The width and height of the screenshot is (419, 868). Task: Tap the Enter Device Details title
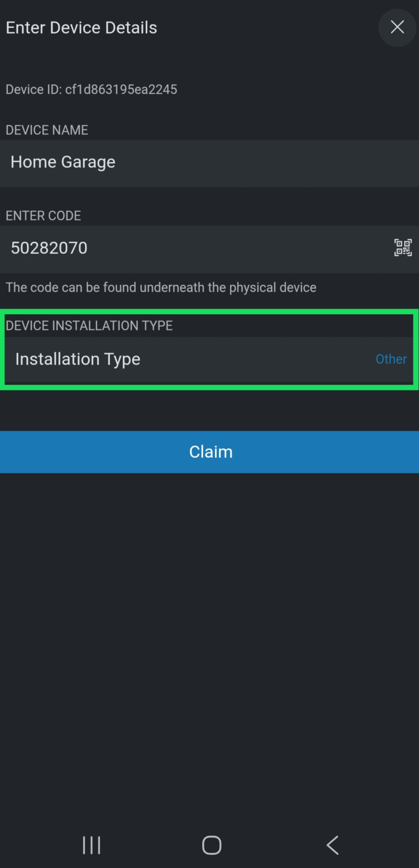[81, 28]
